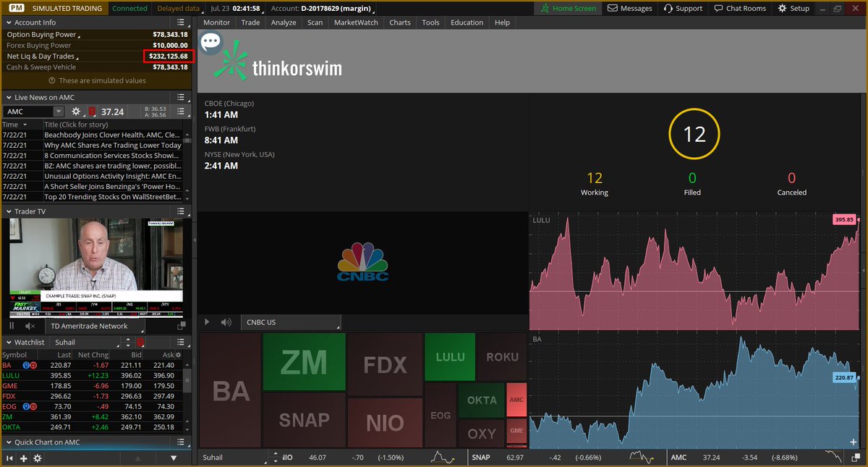Collapse the Trader TV section

tap(7, 211)
